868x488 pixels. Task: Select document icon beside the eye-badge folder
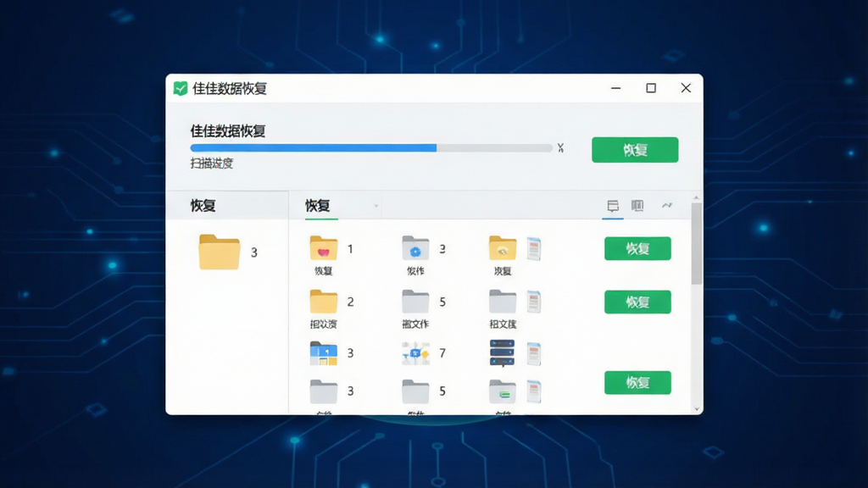(x=534, y=249)
